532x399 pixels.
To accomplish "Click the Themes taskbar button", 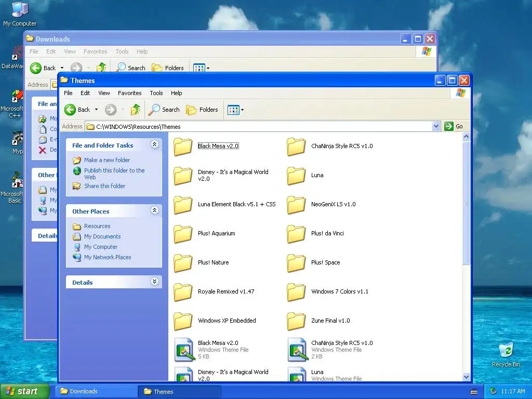I will pos(179,392).
